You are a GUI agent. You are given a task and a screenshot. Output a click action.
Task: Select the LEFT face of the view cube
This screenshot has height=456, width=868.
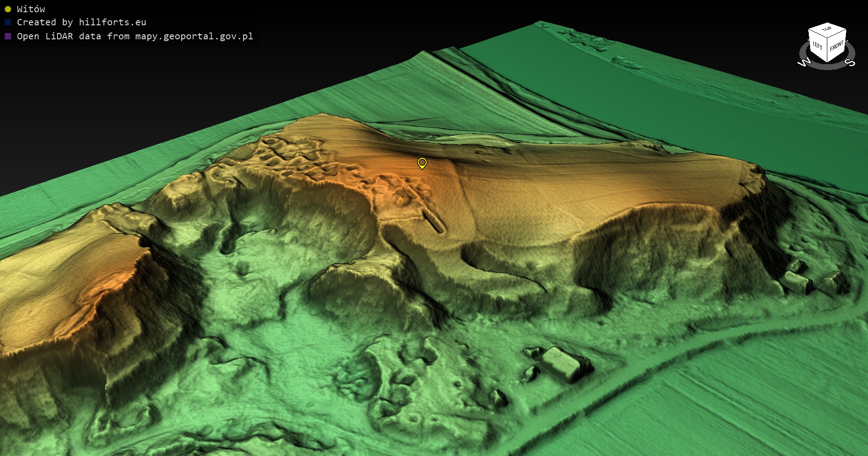click(x=817, y=46)
